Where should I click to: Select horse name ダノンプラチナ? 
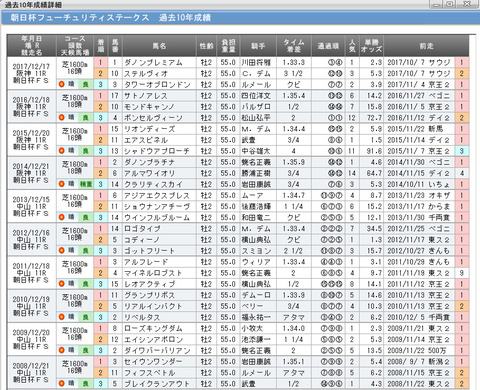150,162
